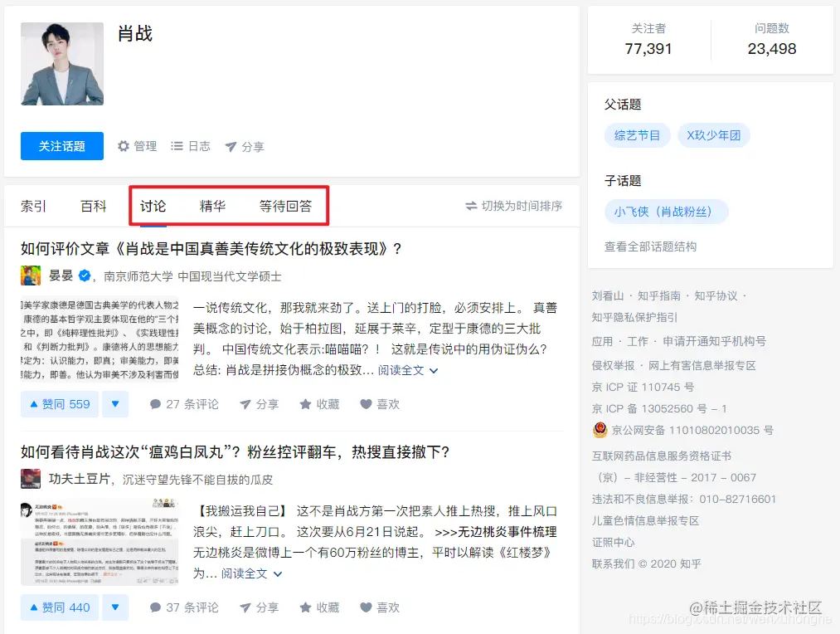Open the thumbnail image in 功夫土豆片's answer

(100, 543)
